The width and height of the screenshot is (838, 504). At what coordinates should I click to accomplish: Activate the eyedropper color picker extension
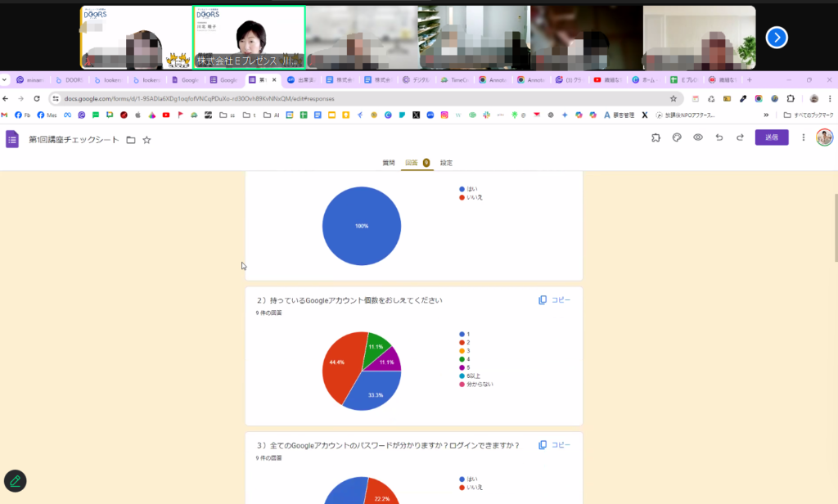743,98
